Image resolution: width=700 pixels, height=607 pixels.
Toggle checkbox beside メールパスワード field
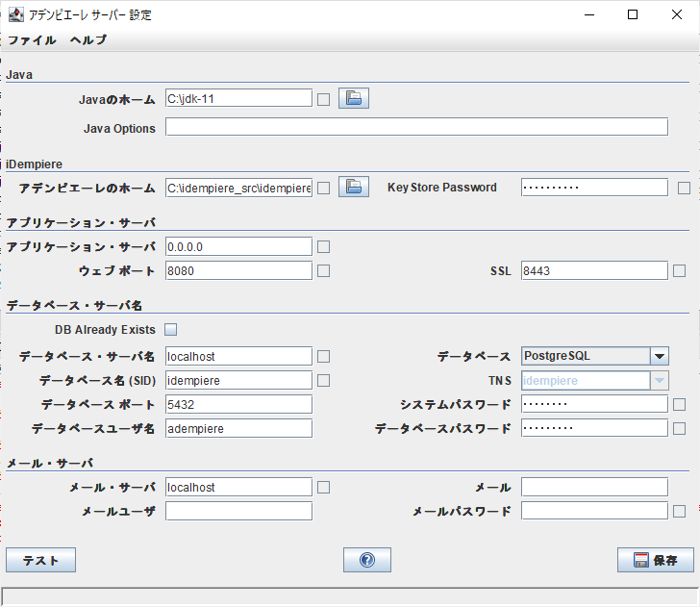tap(680, 512)
